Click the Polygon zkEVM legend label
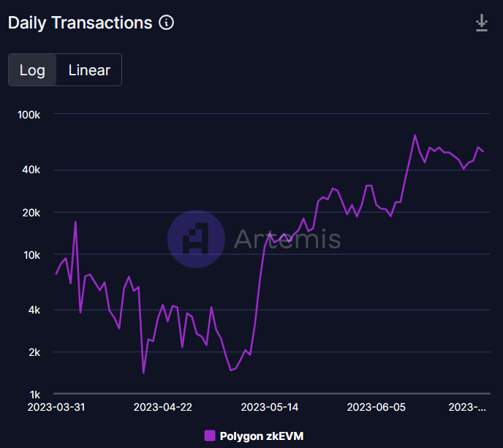 [262, 436]
